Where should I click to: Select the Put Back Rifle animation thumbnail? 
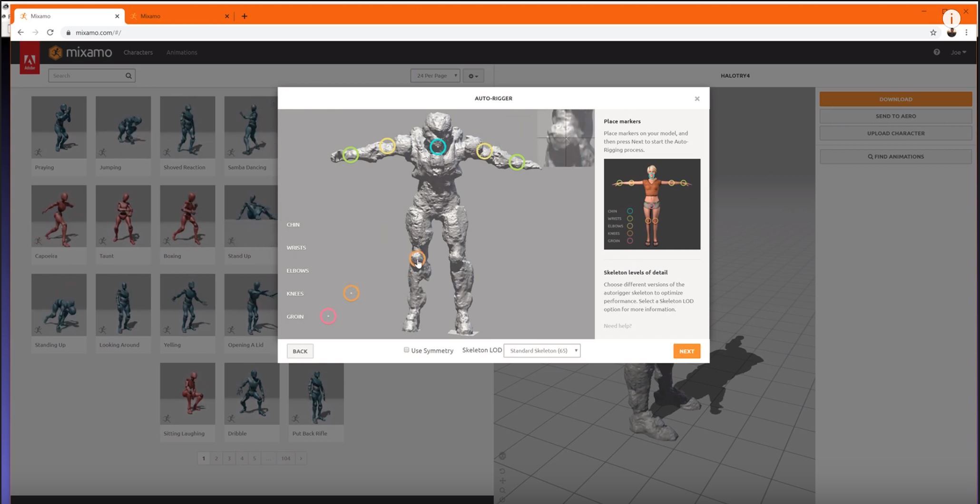pos(316,394)
